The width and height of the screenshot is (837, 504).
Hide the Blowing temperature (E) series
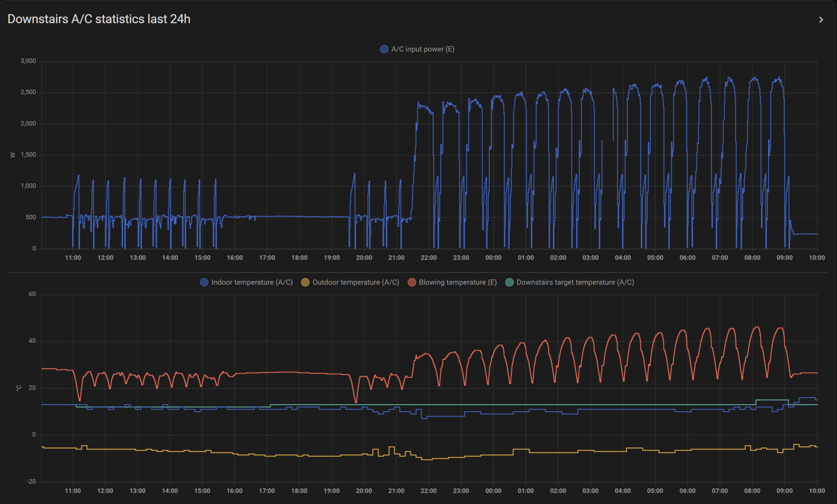457,282
